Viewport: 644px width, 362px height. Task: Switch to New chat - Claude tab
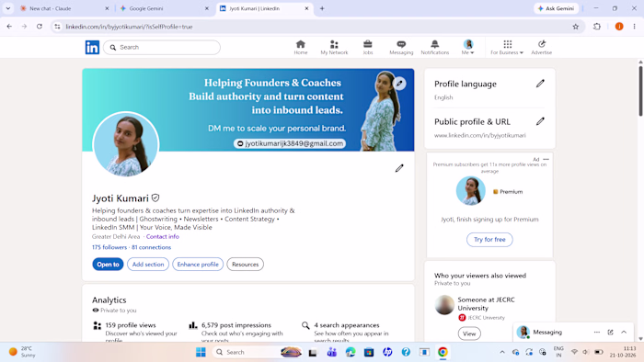(x=65, y=8)
